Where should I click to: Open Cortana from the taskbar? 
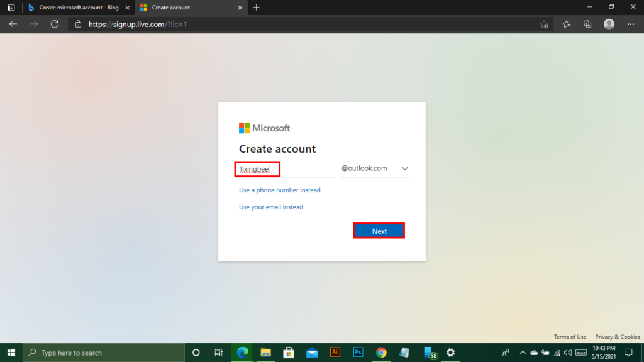click(x=196, y=353)
